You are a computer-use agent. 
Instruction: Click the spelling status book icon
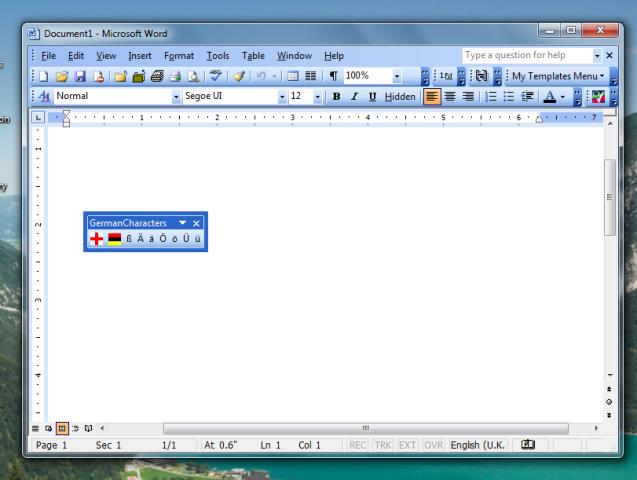tap(528, 445)
